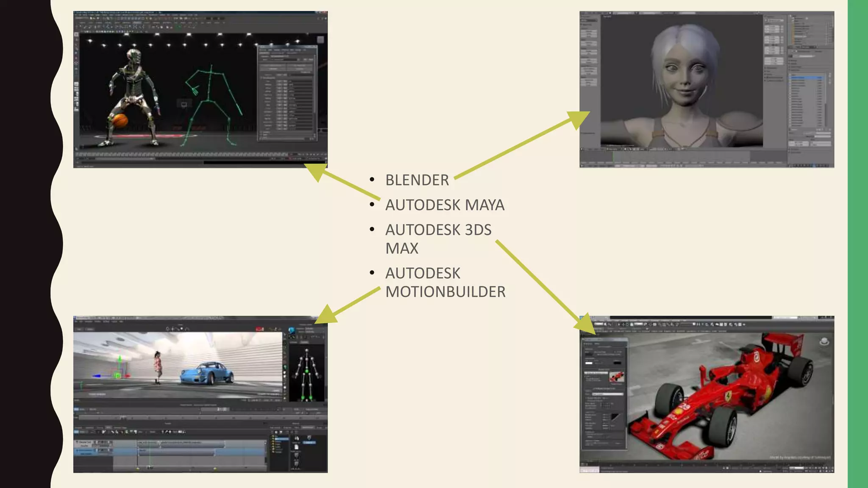Screen dimensions: 868x488
Task: Select the AUTODESK 3DS MAX bullet text
Action: pyautogui.click(x=438, y=239)
